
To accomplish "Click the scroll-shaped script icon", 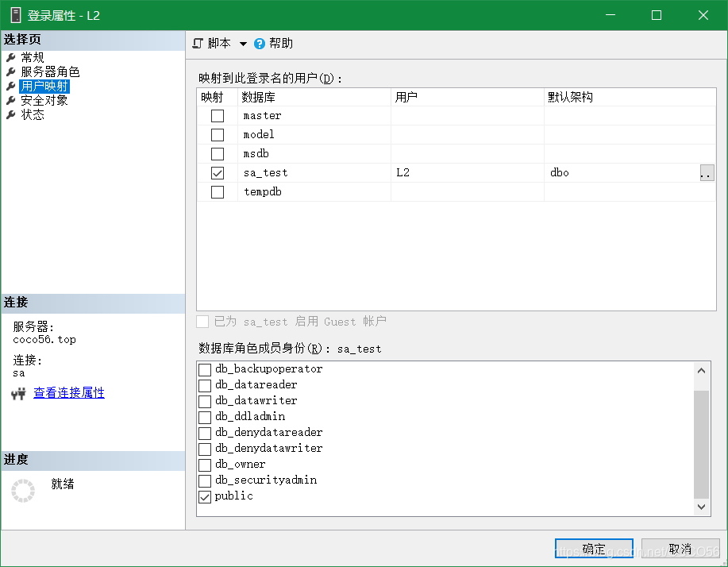I will [198, 44].
